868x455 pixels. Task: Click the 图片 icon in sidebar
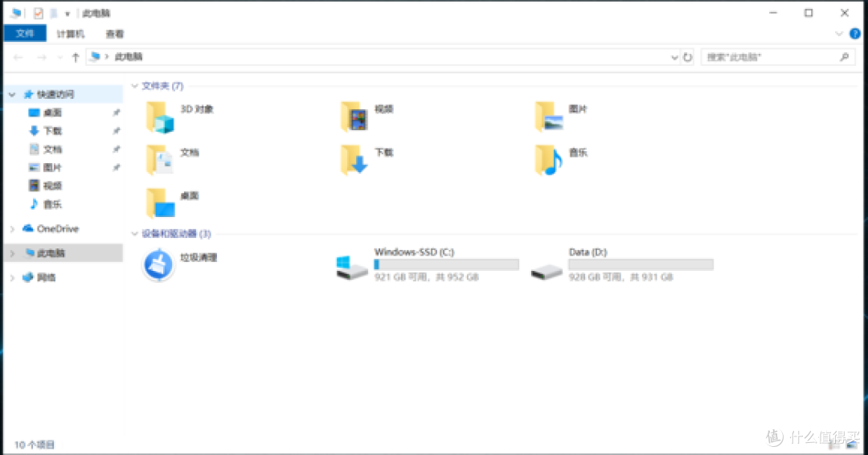point(34,167)
